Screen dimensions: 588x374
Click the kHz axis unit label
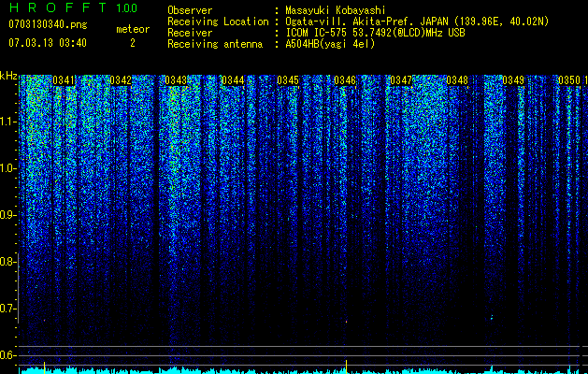tap(8, 76)
